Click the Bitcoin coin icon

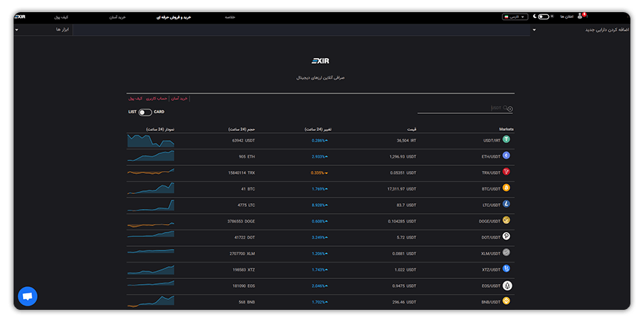point(506,187)
